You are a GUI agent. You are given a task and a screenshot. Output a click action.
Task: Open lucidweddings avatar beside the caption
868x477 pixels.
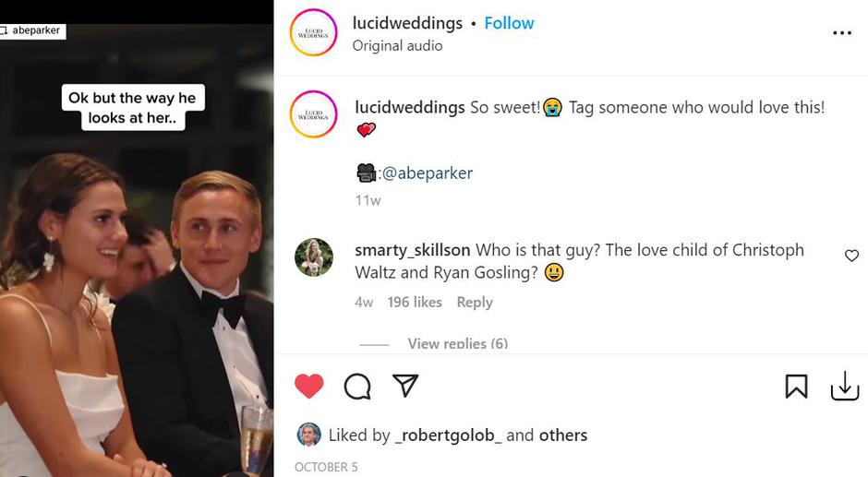314,114
